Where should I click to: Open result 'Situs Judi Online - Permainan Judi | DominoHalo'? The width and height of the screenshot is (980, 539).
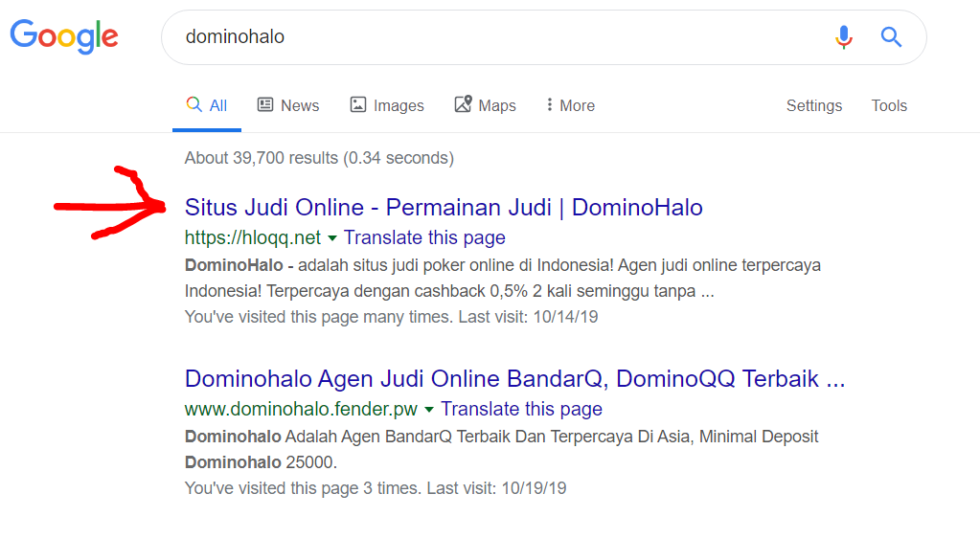pyautogui.click(x=444, y=208)
